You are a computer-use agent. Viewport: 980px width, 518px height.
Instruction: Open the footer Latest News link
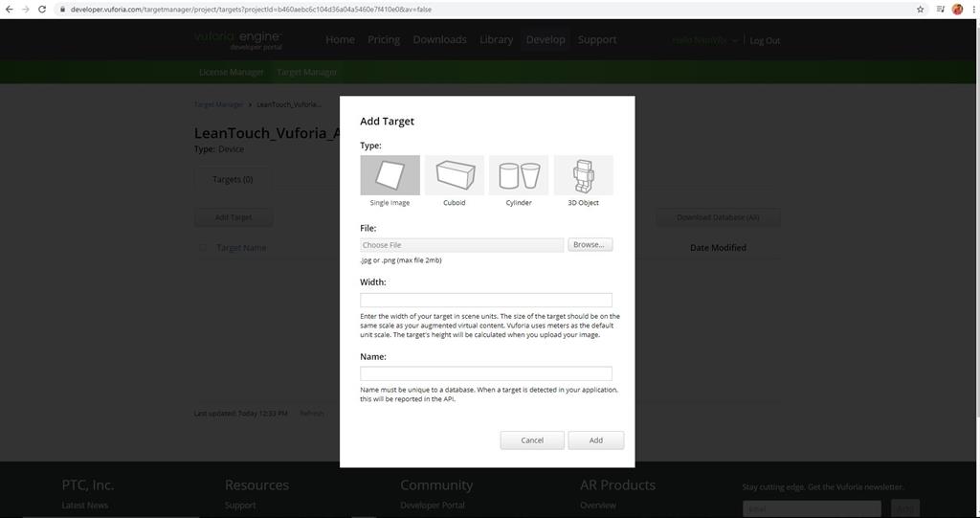click(85, 506)
